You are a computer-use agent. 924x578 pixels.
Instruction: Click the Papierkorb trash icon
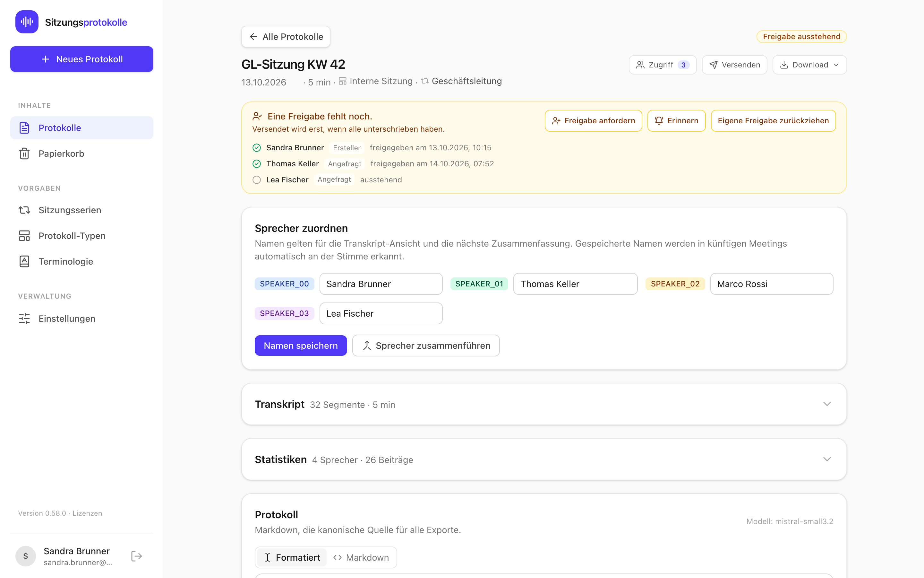[x=24, y=153]
